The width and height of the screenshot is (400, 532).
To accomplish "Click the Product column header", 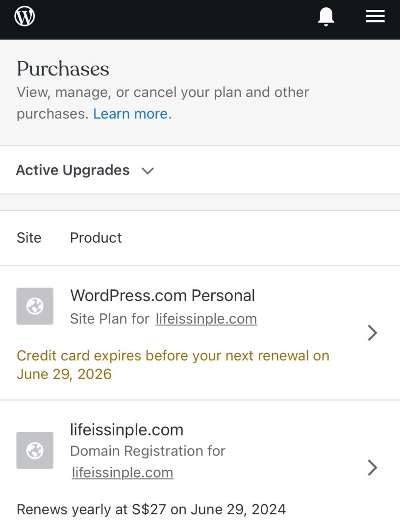I will [96, 238].
